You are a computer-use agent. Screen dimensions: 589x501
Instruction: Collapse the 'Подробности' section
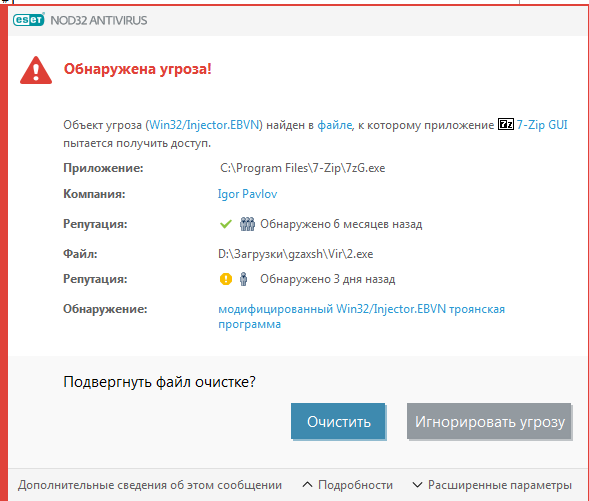pos(347,485)
